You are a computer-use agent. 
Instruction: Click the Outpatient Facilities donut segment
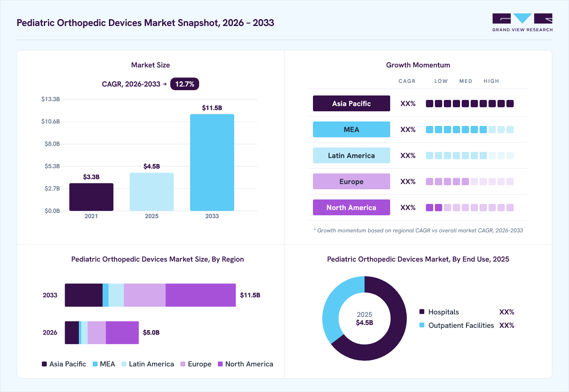(x=332, y=305)
